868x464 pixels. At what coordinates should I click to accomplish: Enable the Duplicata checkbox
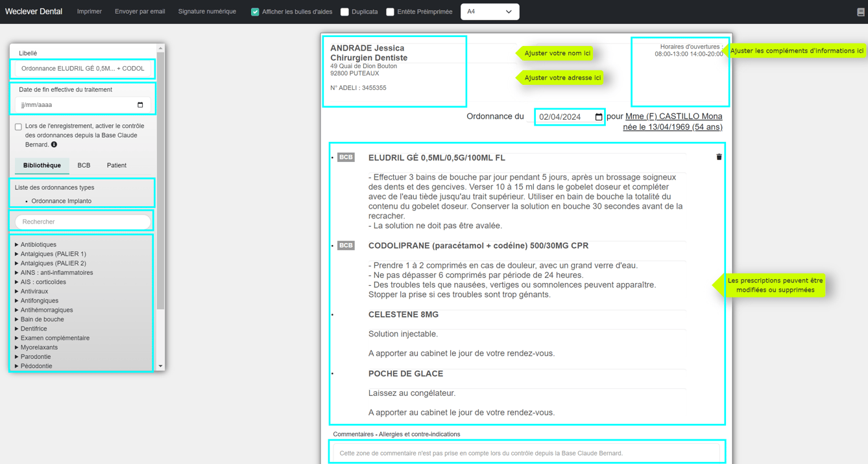point(344,12)
